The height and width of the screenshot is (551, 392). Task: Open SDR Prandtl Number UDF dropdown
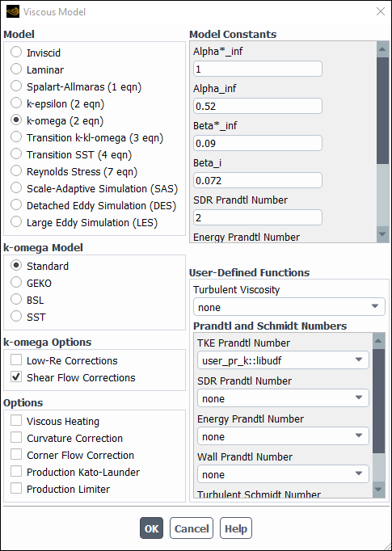pyautogui.click(x=283, y=398)
